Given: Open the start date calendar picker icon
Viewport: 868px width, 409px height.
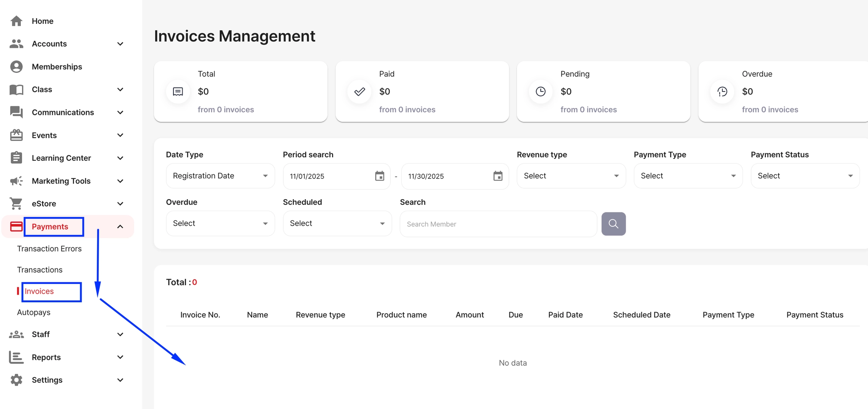Looking at the screenshot, I should pos(379,176).
